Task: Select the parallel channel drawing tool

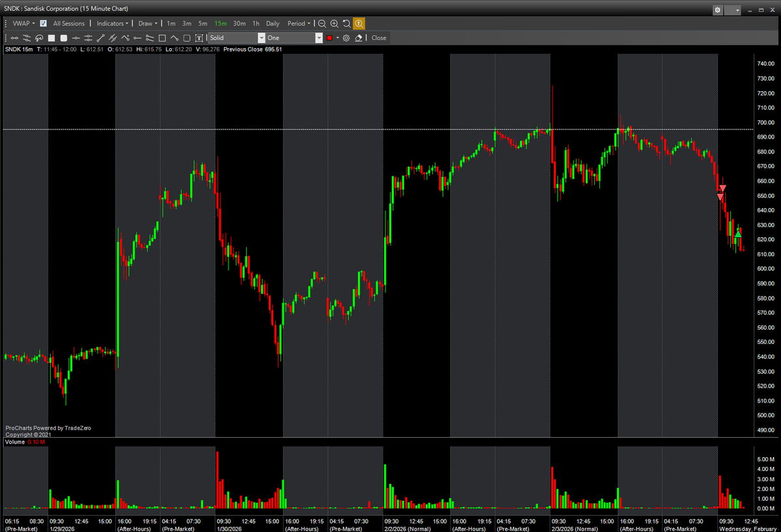Action: (x=113, y=38)
